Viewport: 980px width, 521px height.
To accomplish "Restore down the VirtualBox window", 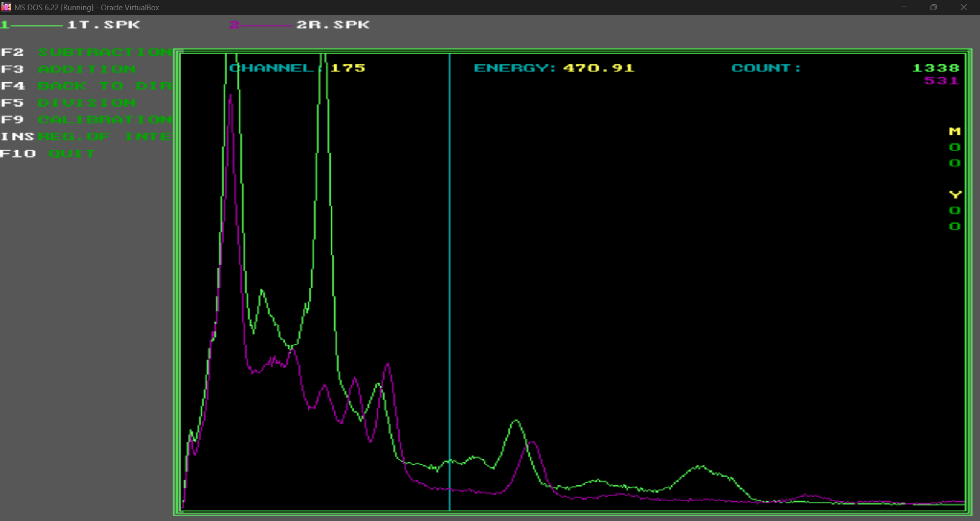I will pos(934,7).
